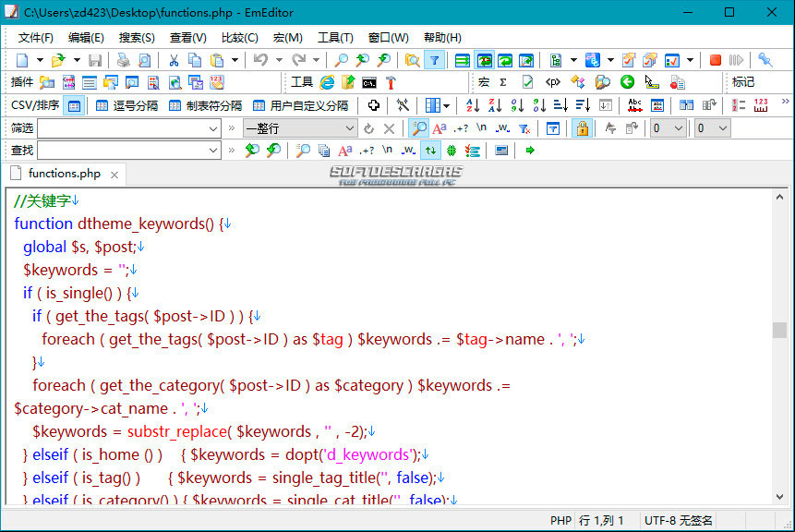This screenshot has width=795, height=532.
Task: Select 逗号分隔 comma separated mode
Action: tap(126, 105)
